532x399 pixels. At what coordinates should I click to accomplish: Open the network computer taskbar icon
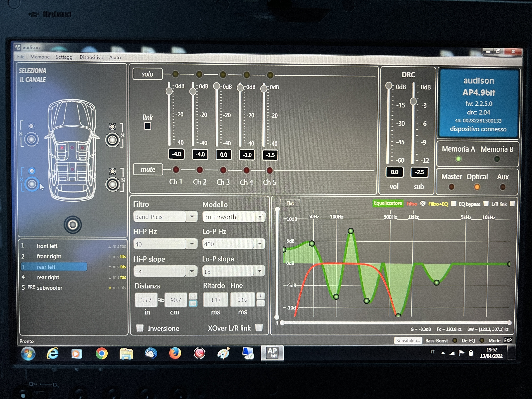pos(248,353)
